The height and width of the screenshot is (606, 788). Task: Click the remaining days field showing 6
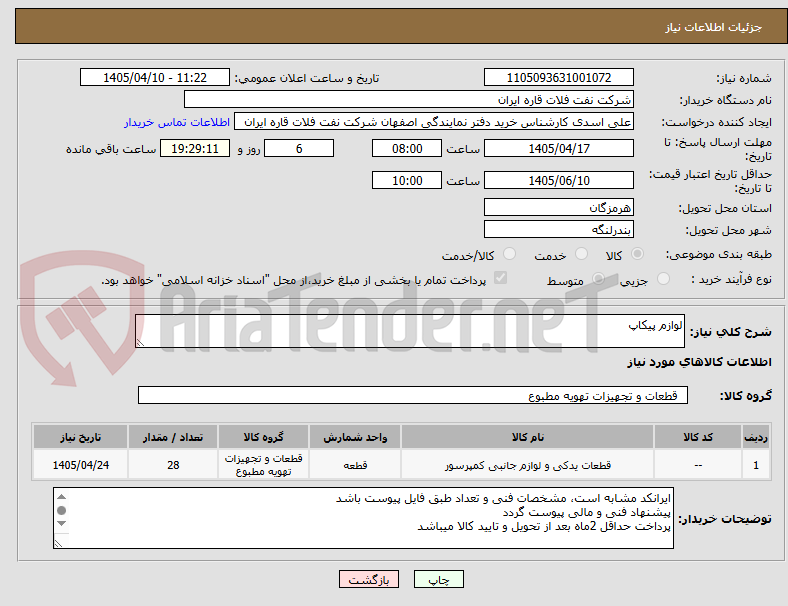pos(299,149)
